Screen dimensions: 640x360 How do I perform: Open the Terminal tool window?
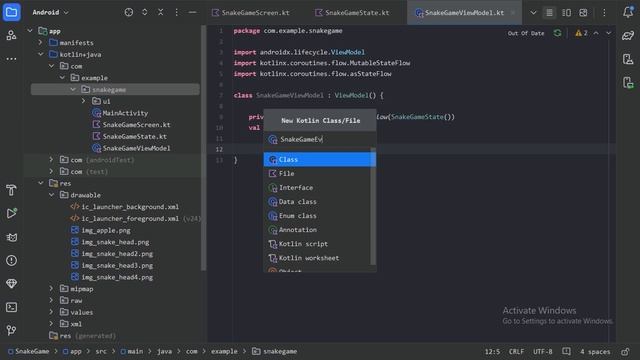(x=11, y=307)
